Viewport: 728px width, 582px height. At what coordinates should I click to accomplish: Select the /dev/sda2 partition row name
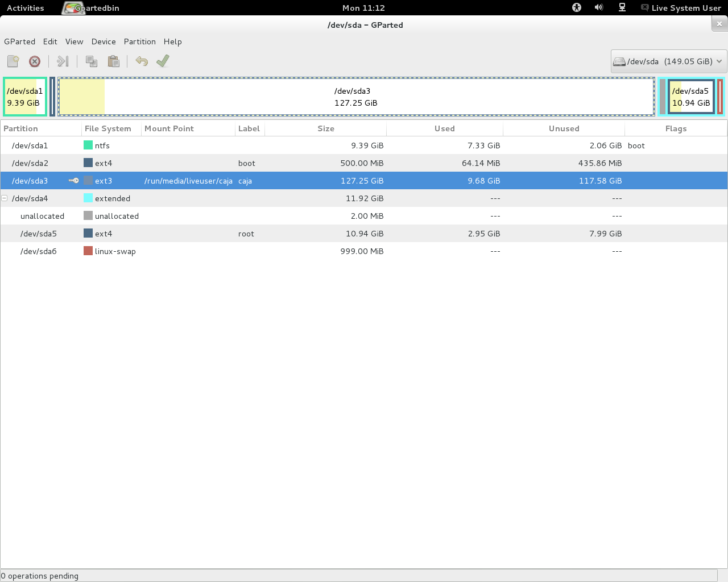30,163
